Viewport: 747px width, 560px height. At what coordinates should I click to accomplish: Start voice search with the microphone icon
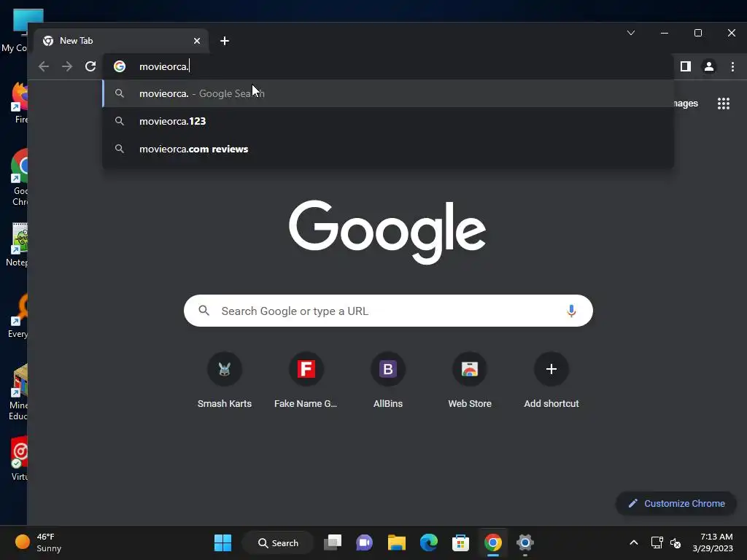(571, 311)
